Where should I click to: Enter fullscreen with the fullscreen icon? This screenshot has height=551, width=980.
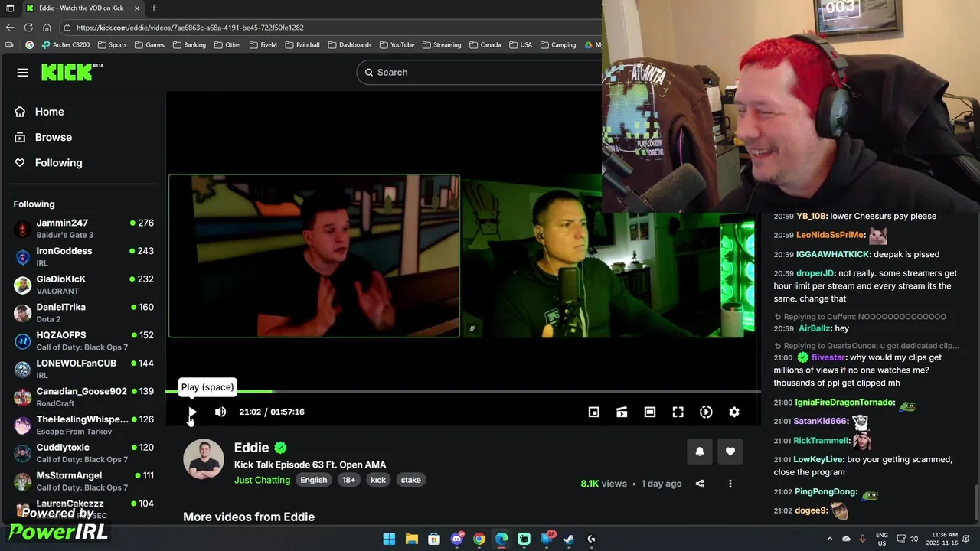(678, 412)
